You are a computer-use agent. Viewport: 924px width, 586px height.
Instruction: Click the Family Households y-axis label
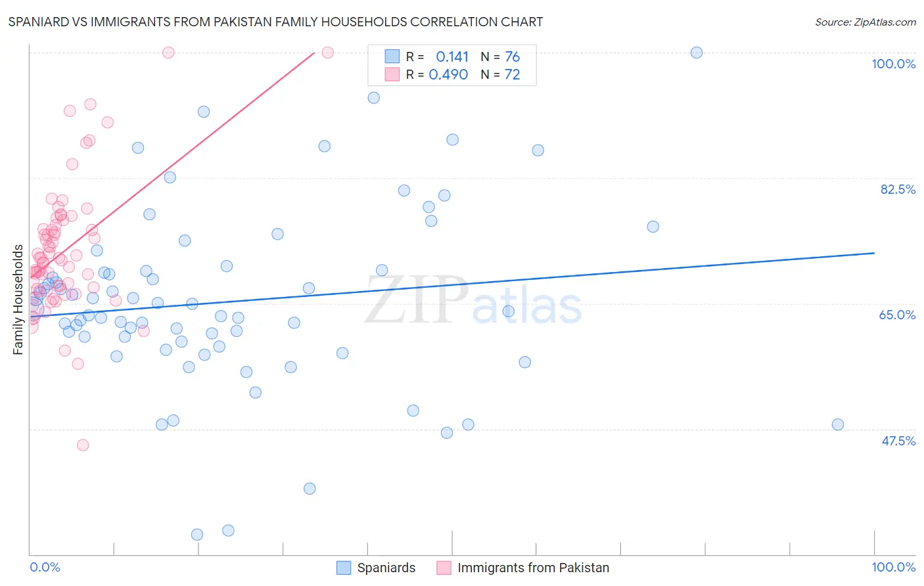18,300
